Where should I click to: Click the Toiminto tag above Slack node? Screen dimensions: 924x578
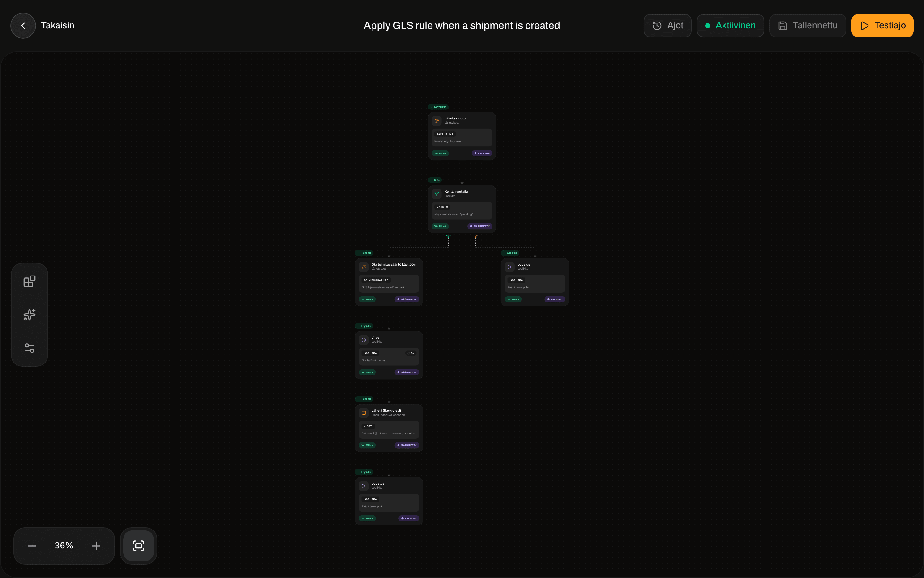[x=364, y=399]
